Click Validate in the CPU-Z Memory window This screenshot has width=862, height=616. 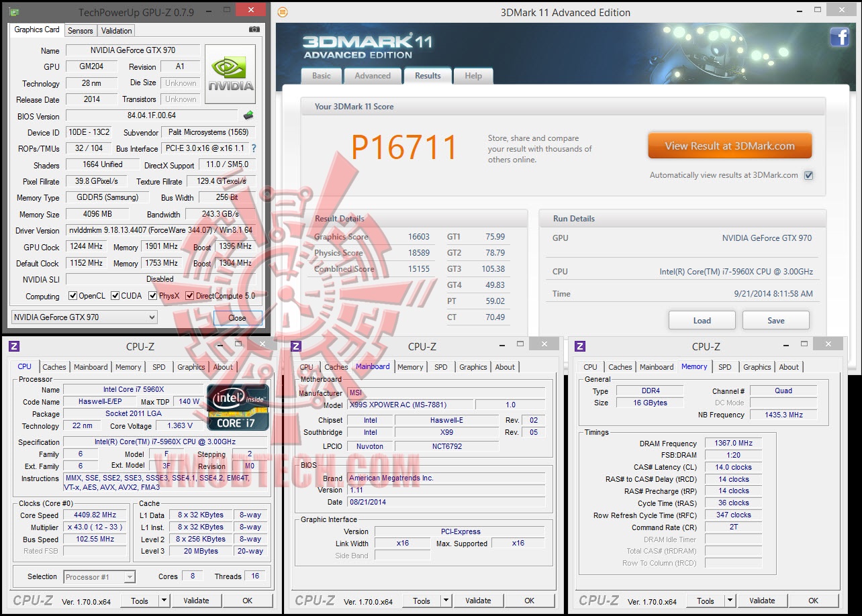coord(762,601)
